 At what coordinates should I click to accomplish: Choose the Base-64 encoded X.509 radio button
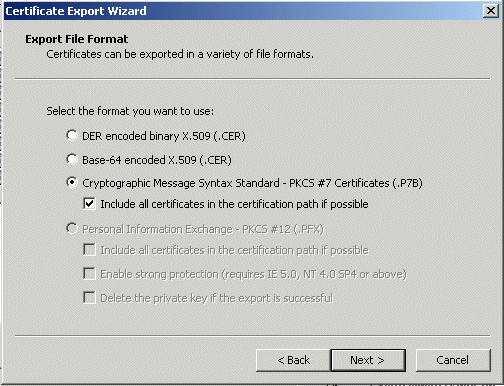pos(72,159)
